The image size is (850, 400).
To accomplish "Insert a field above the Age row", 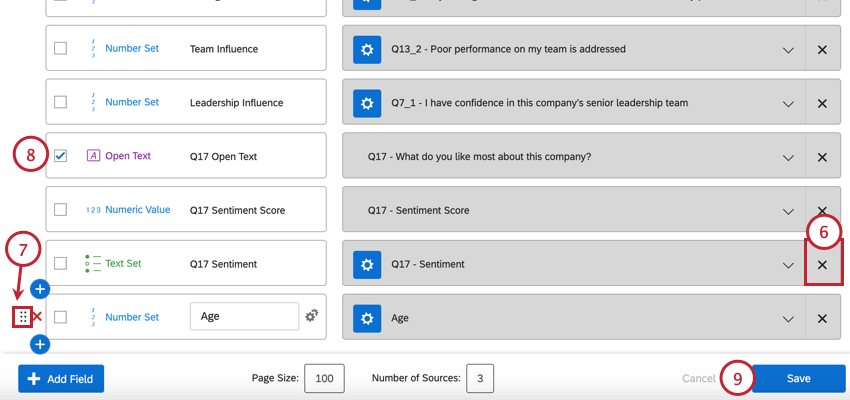I will (40, 290).
